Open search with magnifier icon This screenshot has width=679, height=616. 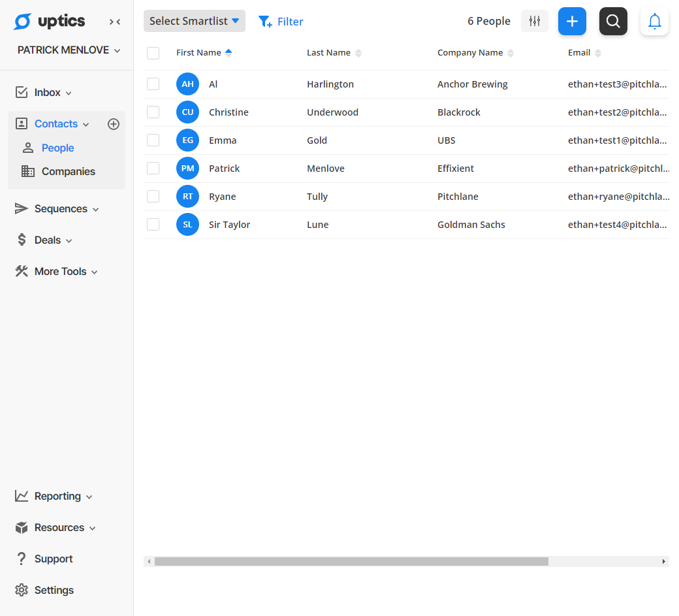point(613,21)
